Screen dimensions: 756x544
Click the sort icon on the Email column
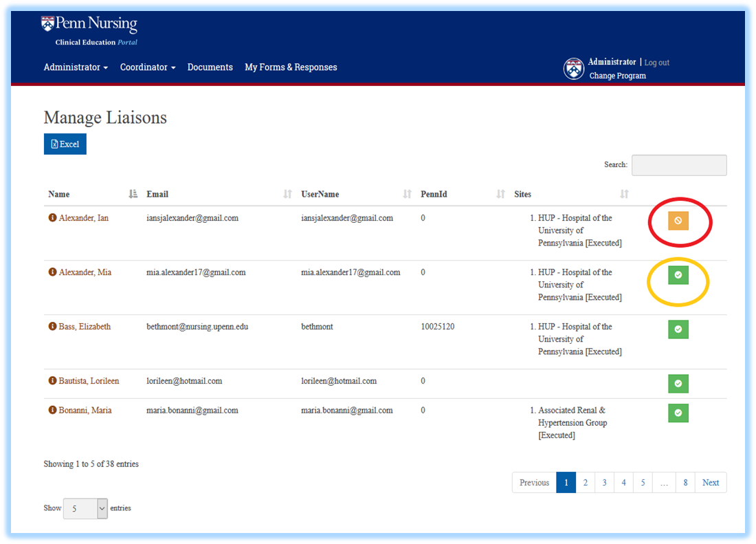(287, 193)
